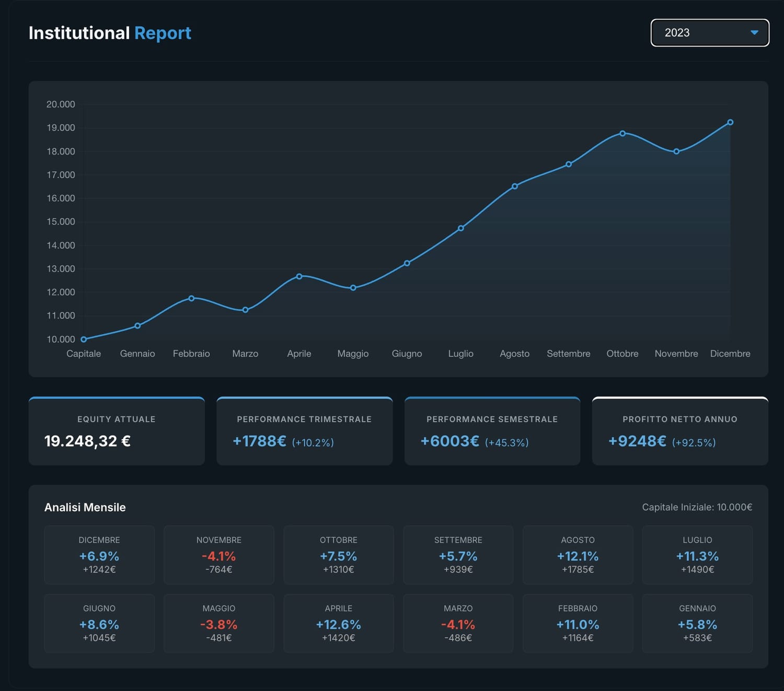Viewport: 784px width, 691px height.
Task: Select the Agosto marker on the performance graph
Action: point(514,185)
